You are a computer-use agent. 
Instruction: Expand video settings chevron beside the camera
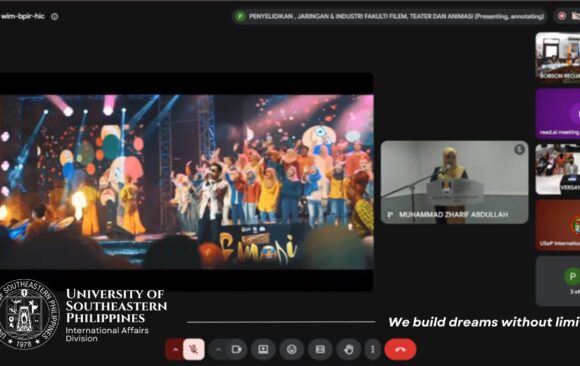coord(218,349)
